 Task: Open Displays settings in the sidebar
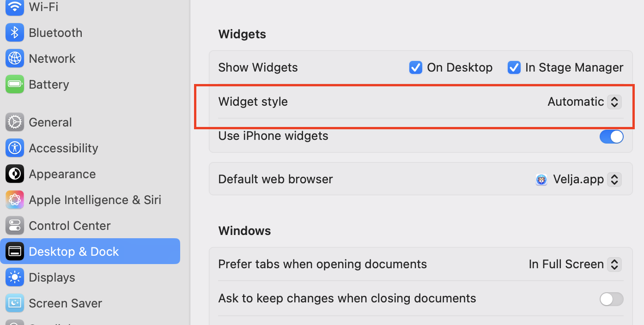point(52,277)
